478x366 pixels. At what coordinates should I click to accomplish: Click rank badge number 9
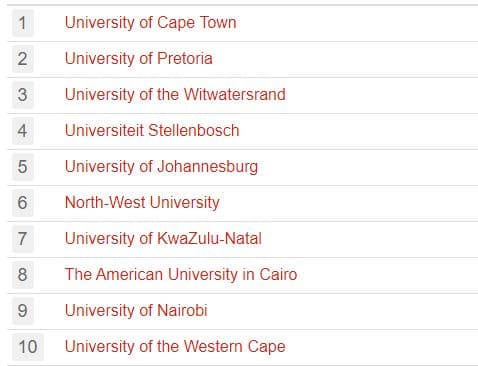coord(23,311)
